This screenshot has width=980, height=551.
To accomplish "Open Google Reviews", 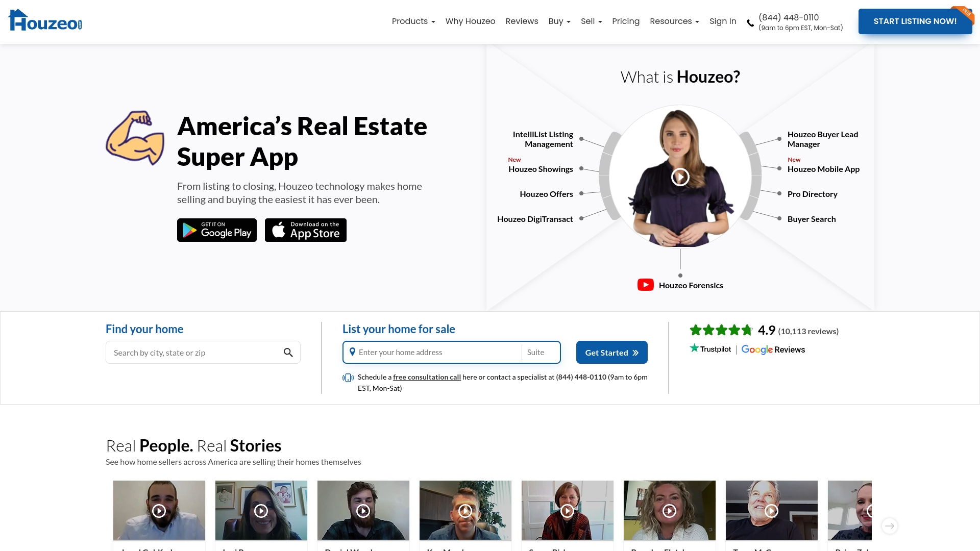I will tap(773, 349).
